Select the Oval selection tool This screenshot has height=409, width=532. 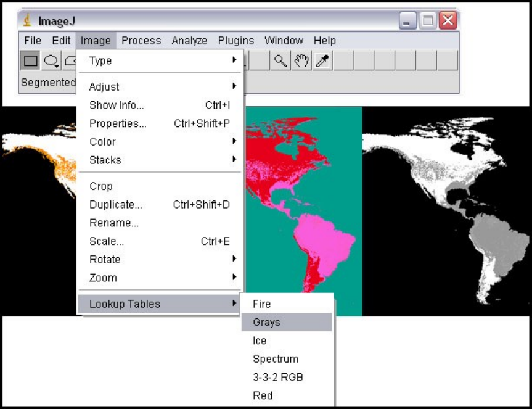point(51,60)
